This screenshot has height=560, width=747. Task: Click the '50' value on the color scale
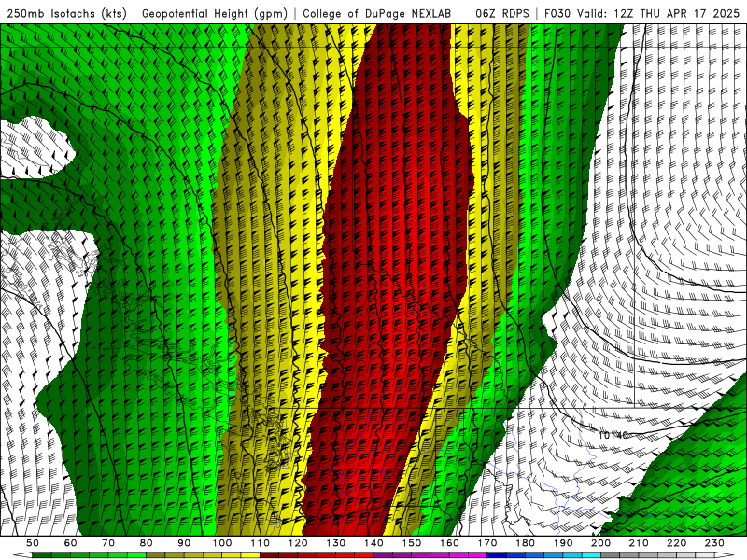tap(33, 543)
